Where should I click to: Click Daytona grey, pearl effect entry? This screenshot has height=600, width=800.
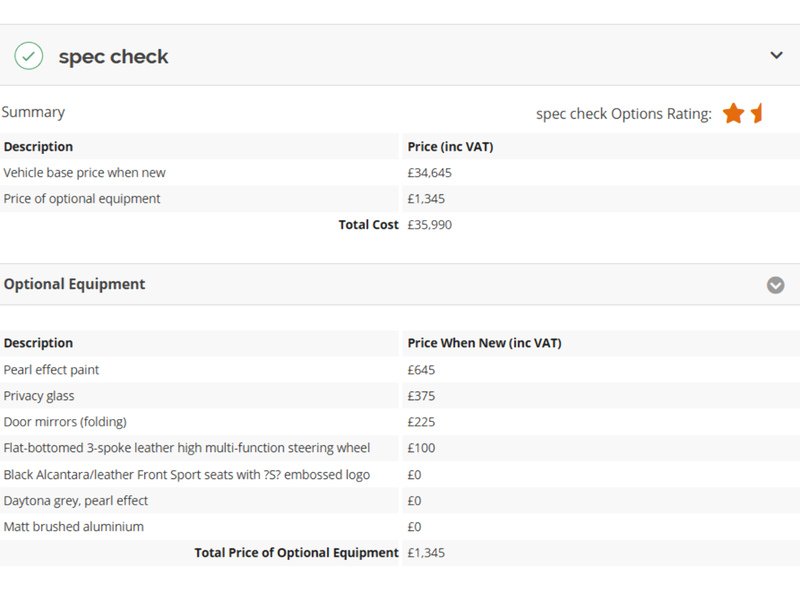point(75,501)
